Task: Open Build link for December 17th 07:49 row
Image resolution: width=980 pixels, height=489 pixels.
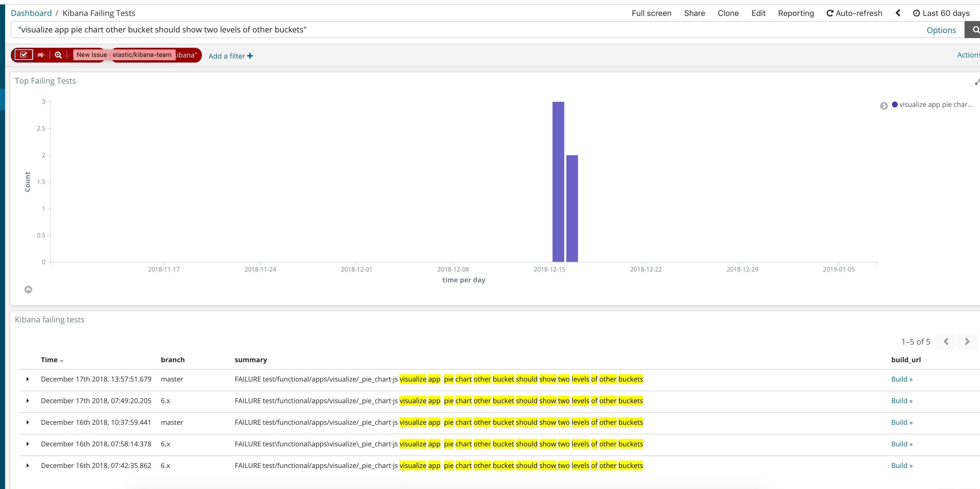Action: pyautogui.click(x=902, y=401)
